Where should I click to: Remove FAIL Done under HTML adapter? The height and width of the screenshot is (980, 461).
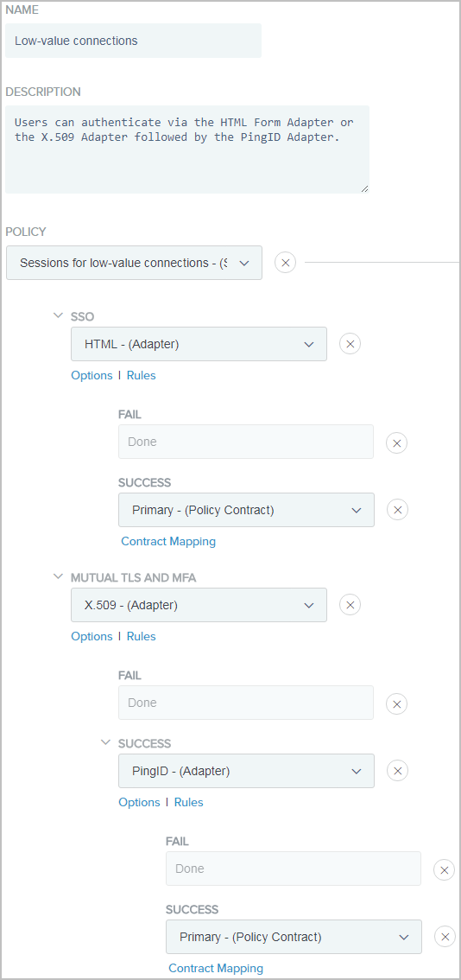pos(396,443)
